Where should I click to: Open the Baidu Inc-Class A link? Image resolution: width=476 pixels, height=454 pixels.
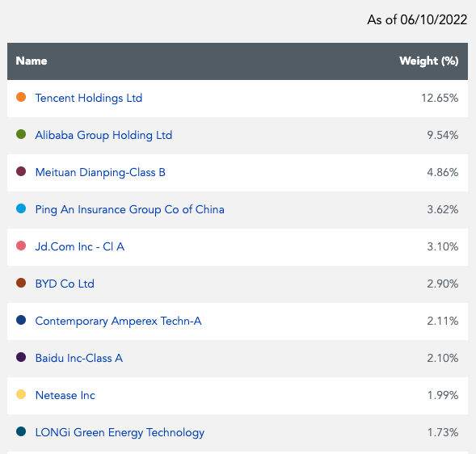point(79,358)
